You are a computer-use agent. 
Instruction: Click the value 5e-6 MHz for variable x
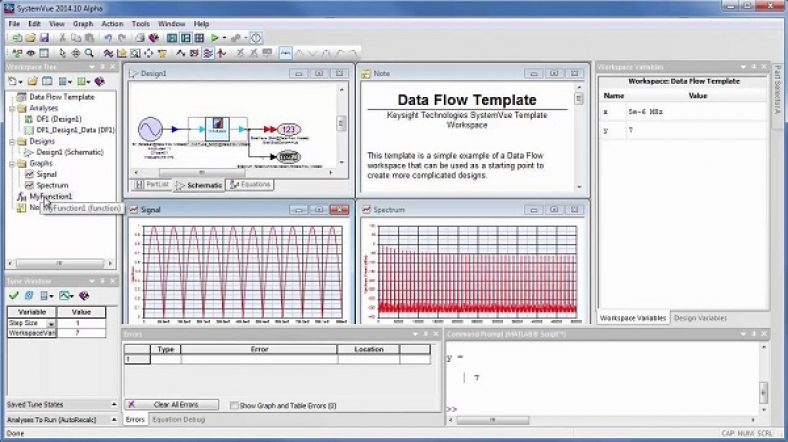646,112
